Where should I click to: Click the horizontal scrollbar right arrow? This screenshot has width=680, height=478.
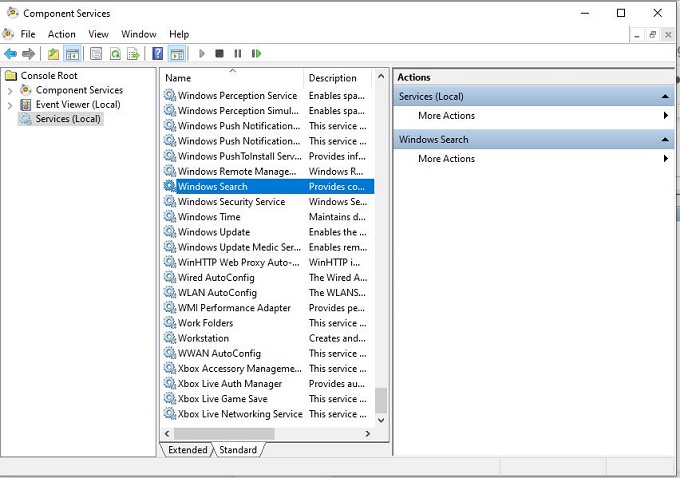(x=368, y=433)
